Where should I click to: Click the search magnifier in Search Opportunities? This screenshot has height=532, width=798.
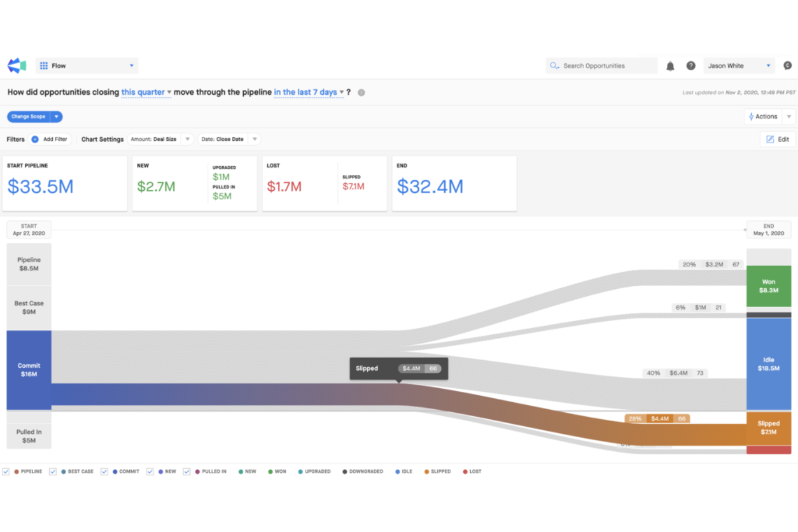554,65
